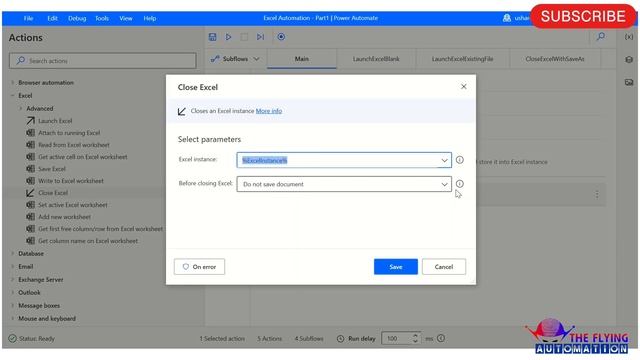The image size is (640, 360).
Task: Expand the Database group
Action: pyautogui.click(x=13, y=253)
